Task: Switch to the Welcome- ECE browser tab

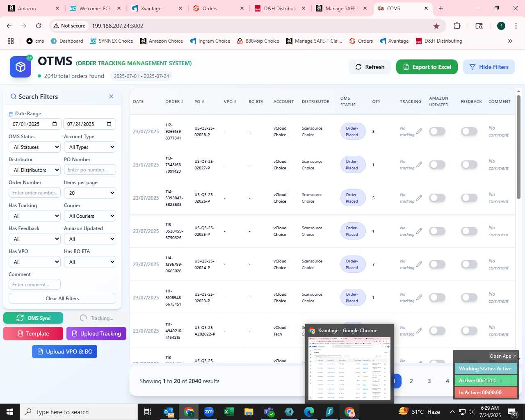Action: point(94,8)
